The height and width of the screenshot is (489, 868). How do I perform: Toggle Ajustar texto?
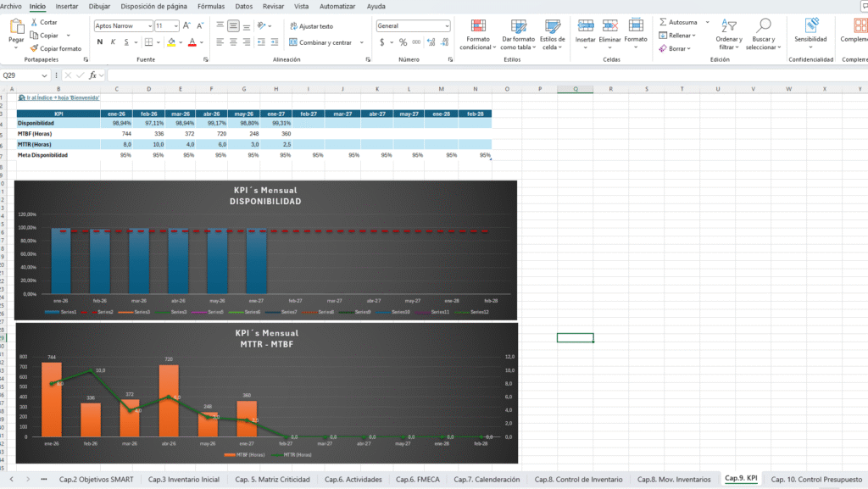[311, 26]
